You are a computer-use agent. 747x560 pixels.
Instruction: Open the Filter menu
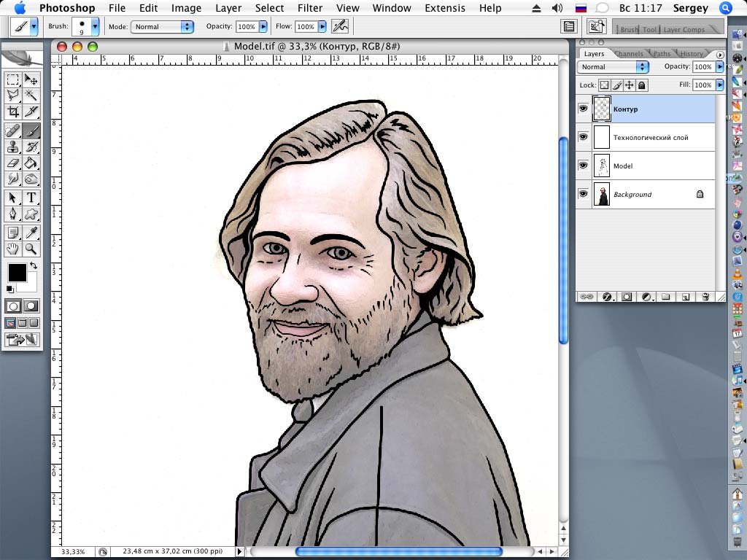[x=310, y=8]
